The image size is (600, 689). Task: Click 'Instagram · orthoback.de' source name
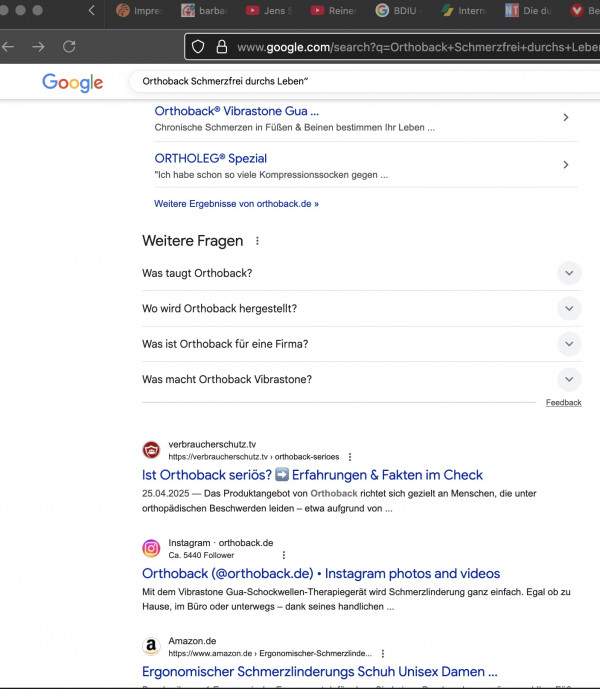221,543
